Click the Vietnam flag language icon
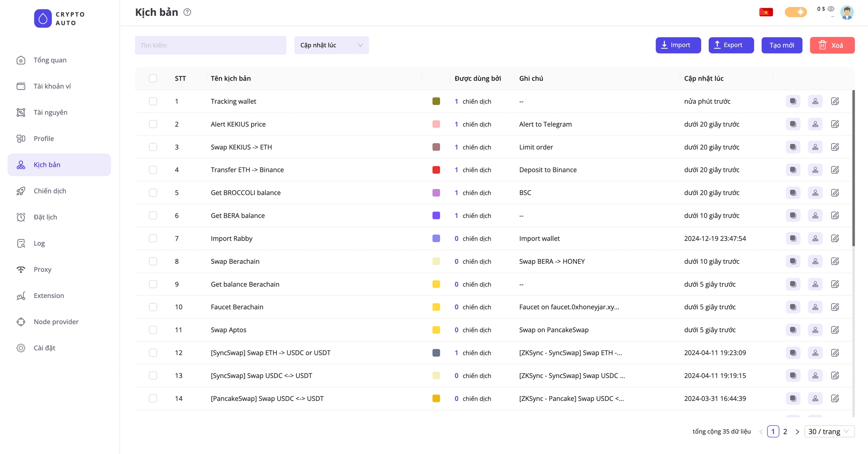This screenshot has width=868, height=454. 766,12
